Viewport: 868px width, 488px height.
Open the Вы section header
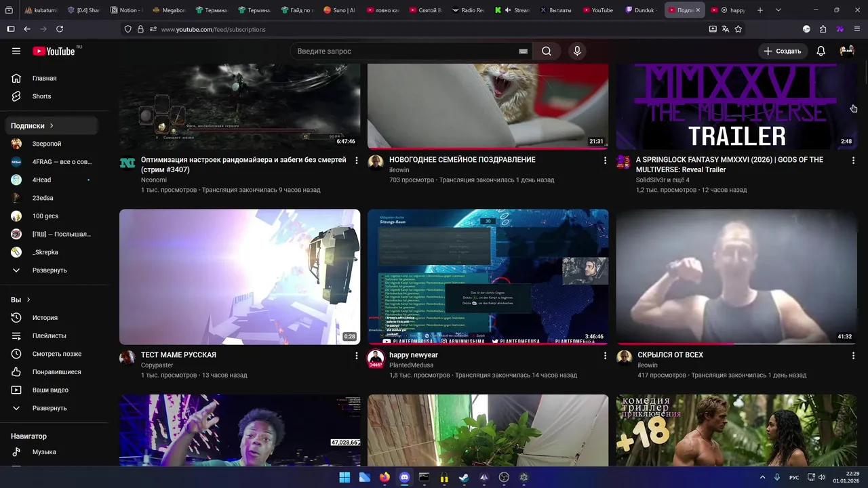[20, 300]
